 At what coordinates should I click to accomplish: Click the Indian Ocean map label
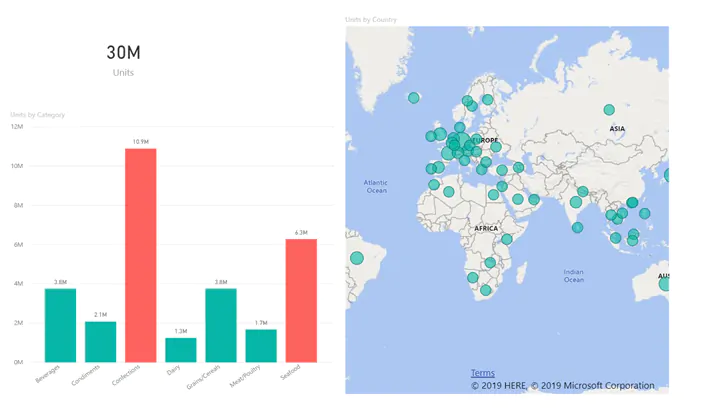coord(574,275)
